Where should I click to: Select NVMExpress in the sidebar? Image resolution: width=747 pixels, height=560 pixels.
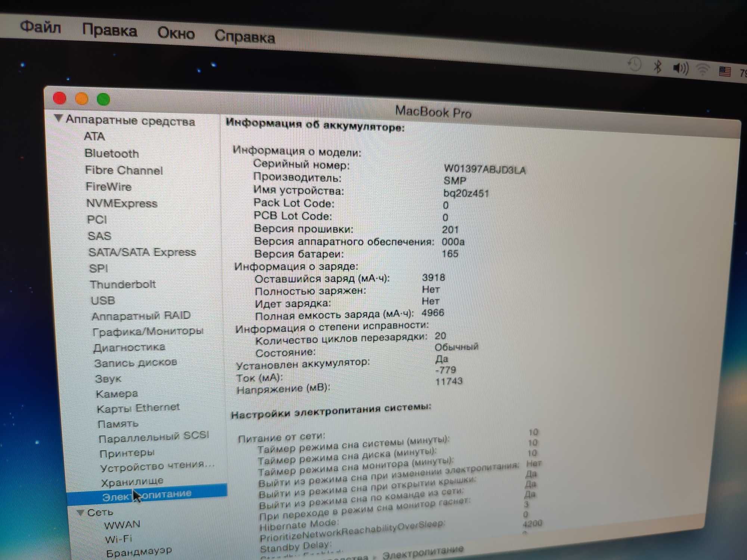122,203
